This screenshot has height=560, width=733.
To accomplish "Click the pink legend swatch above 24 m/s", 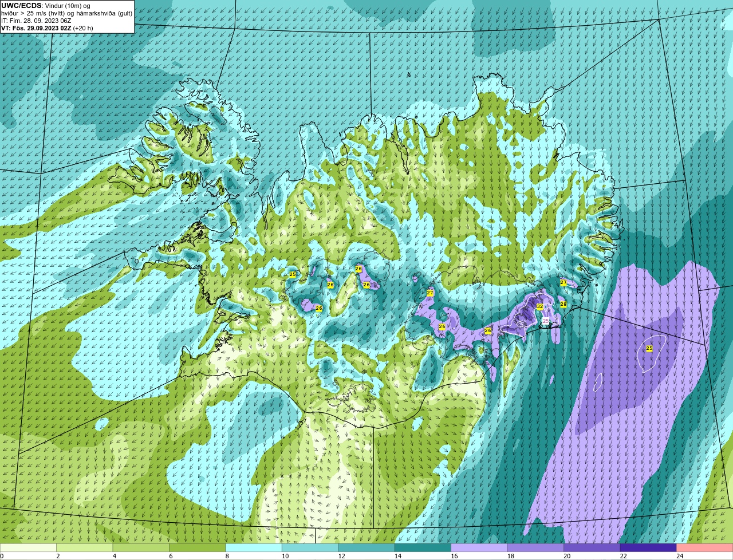I will tap(705, 547).
